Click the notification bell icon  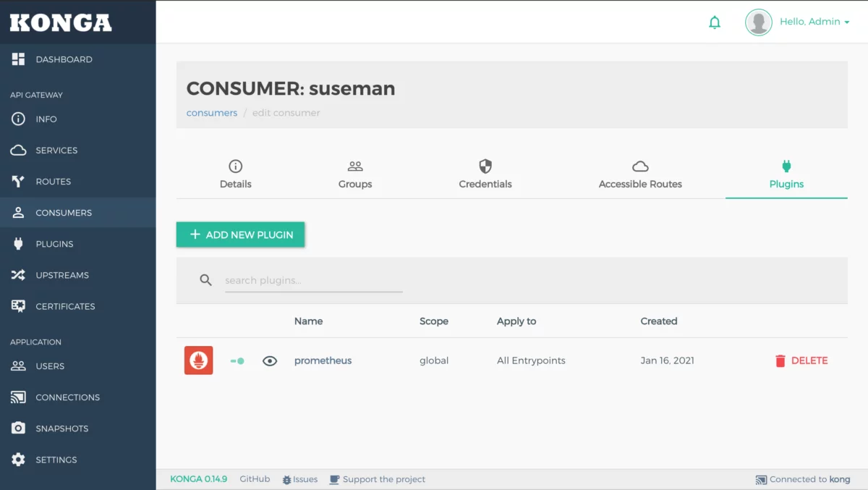point(715,22)
